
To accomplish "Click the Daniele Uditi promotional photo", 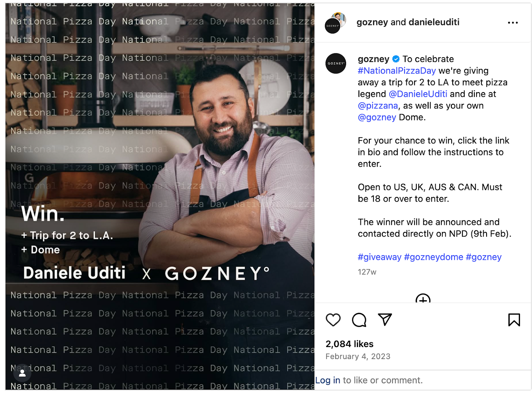I will point(160,196).
